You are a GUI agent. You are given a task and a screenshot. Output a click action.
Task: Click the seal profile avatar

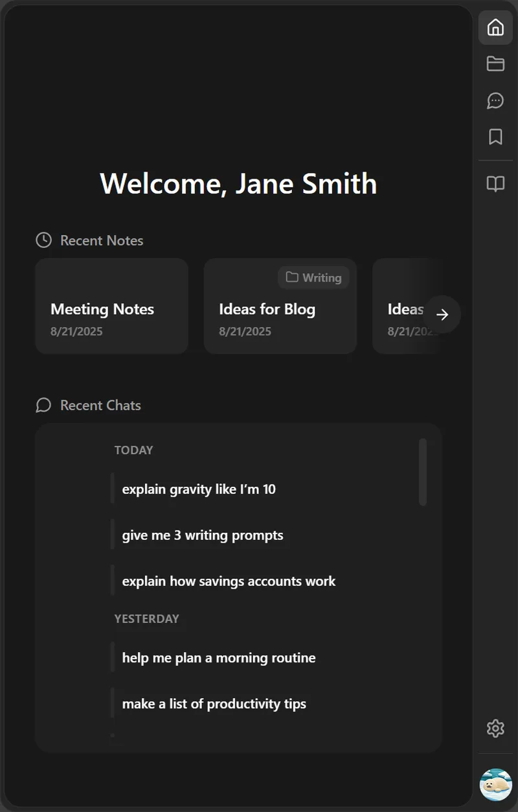[x=496, y=785]
